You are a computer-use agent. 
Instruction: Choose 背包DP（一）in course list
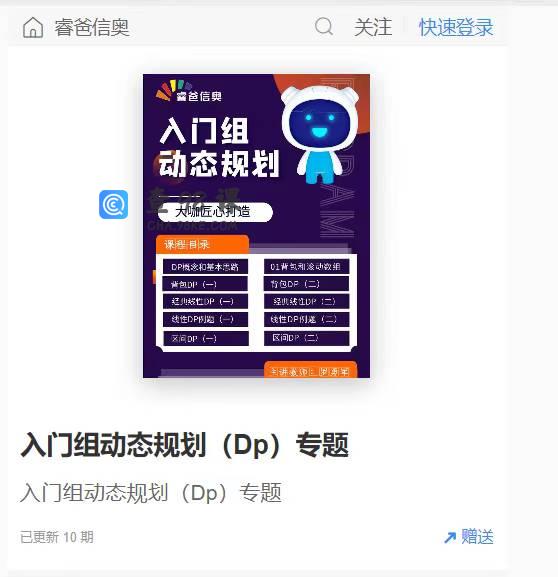205,284
